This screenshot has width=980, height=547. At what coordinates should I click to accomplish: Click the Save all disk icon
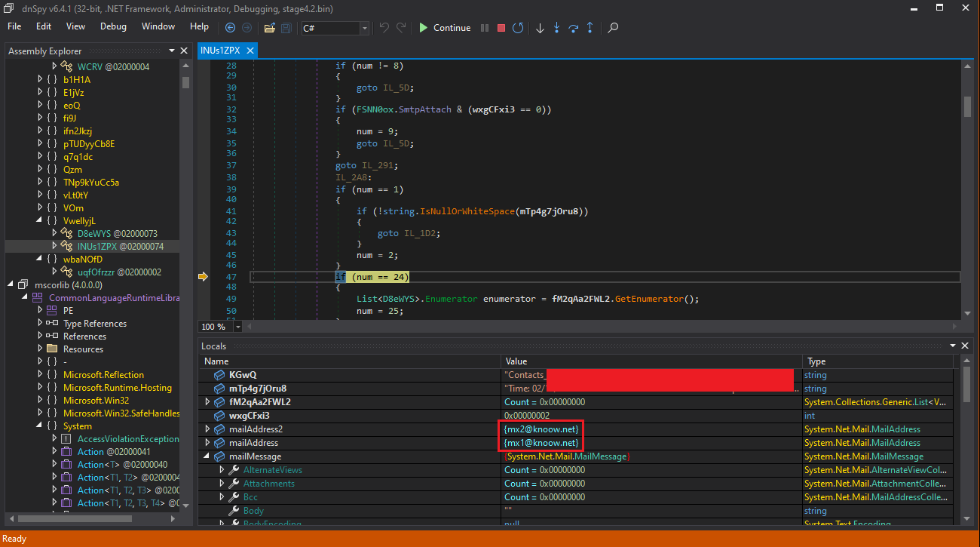286,28
